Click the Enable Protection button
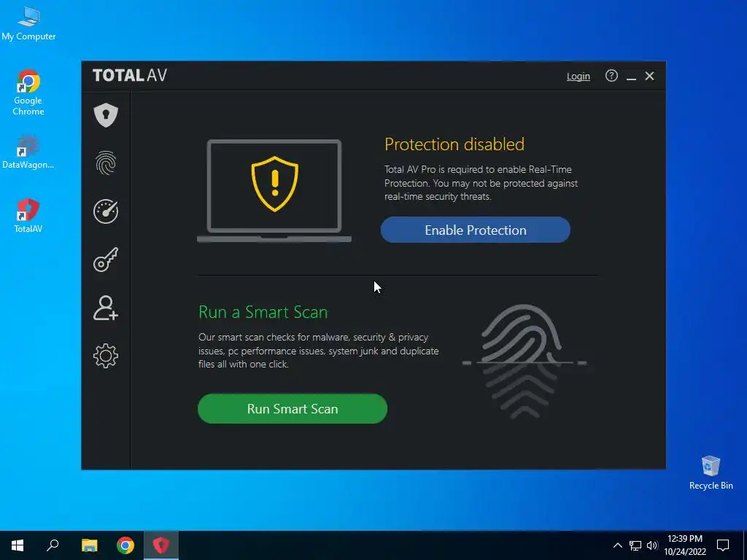747x560 pixels. coord(476,230)
